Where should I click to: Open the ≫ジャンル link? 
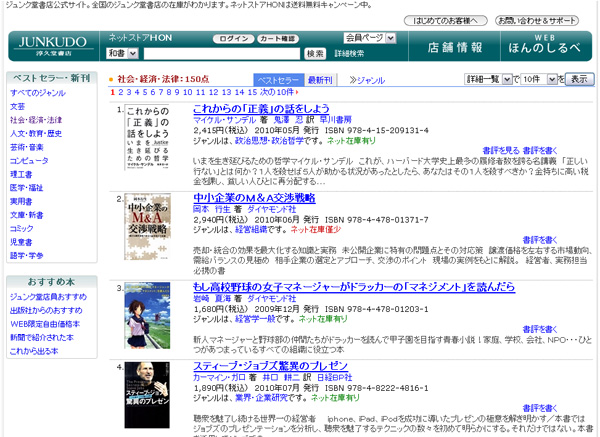click(x=367, y=80)
